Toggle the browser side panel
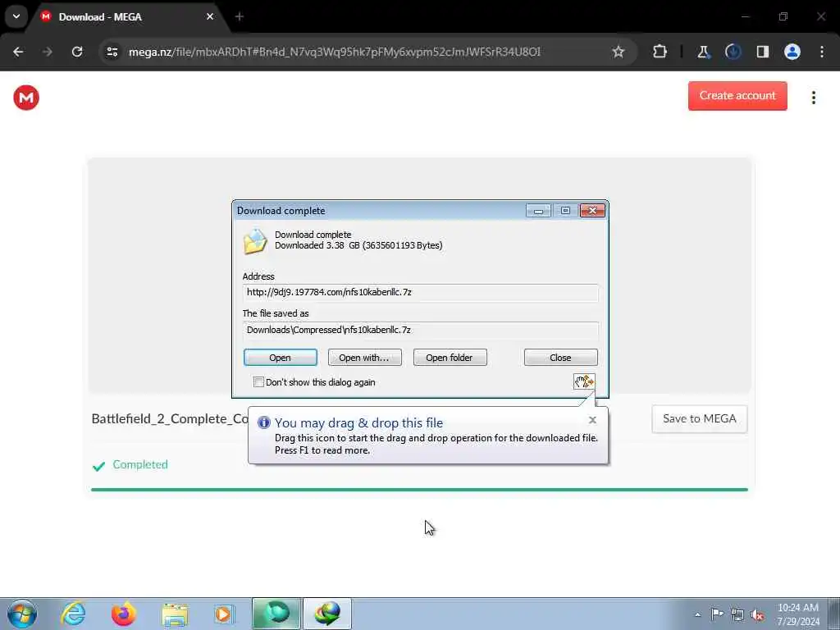 (x=763, y=52)
